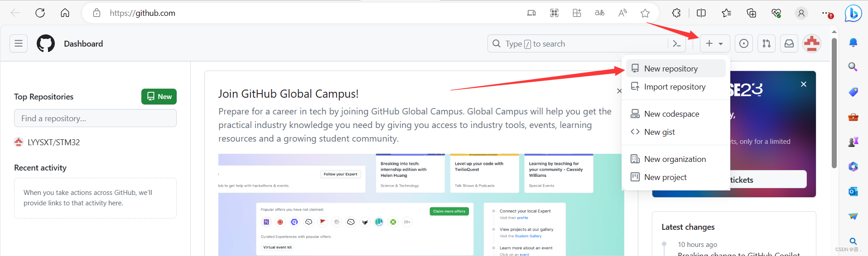Click the Dashboard title
The image size is (868, 256).
83,44
